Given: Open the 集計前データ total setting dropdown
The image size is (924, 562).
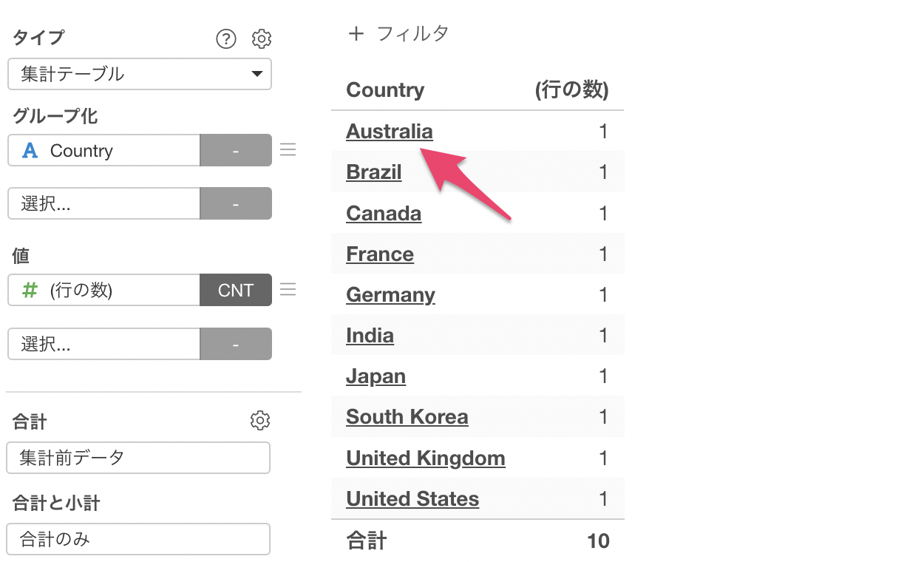Looking at the screenshot, I should [x=138, y=458].
